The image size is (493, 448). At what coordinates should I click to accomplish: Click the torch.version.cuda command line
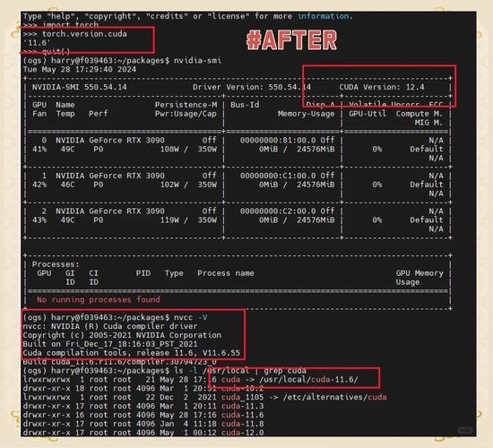pyautogui.click(x=74, y=34)
